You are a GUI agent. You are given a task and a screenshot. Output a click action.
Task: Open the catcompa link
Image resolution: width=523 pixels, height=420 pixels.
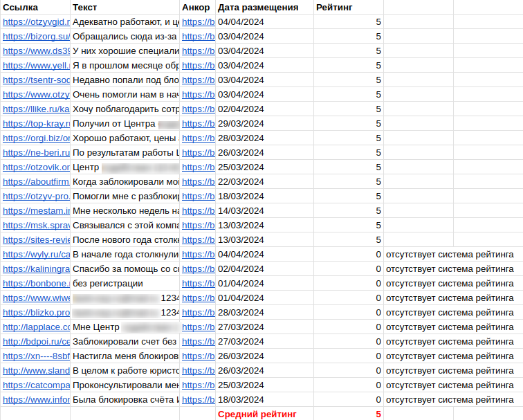pyautogui.click(x=36, y=385)
